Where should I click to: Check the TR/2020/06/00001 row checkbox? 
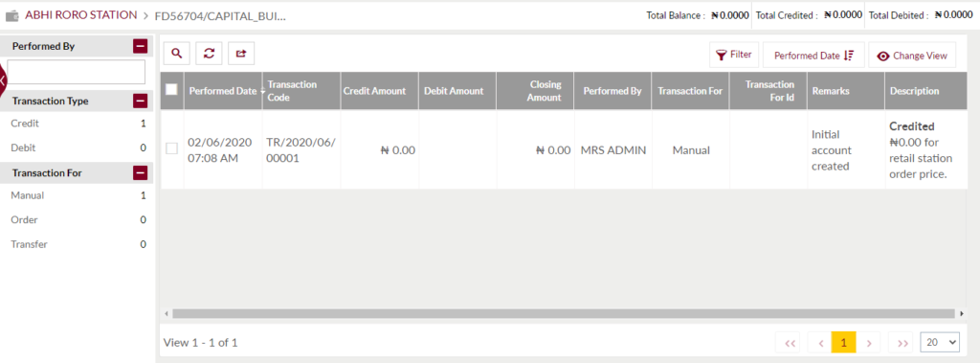[x=171, y=148]
